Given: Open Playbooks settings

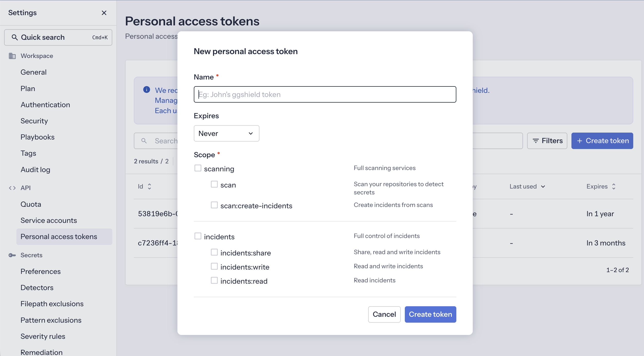Looking at the screenshot, I should point(38,137).
